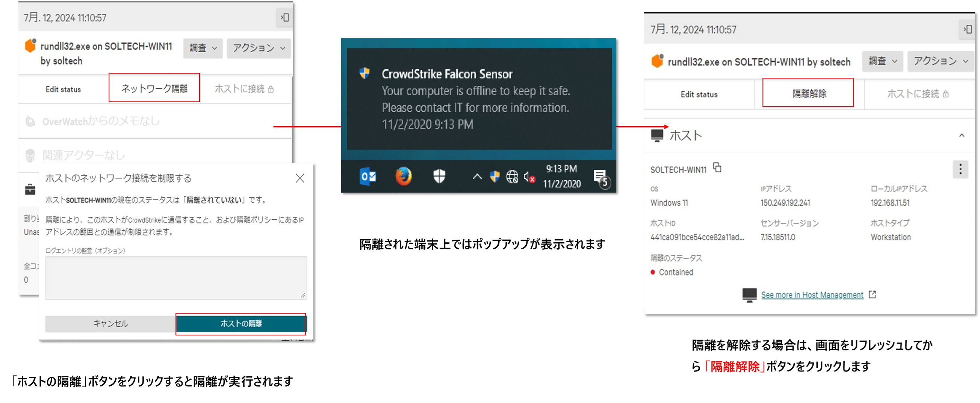
Task: Click the Contained status text
Action: point(676,272)
